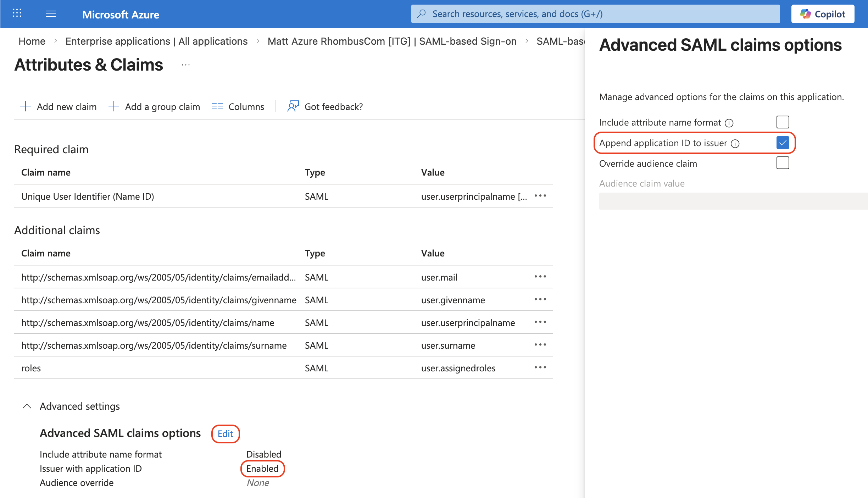
Task: Open row menu for Unique User Identifier claim
Action: pyautogui.click(x=540, y=196)
